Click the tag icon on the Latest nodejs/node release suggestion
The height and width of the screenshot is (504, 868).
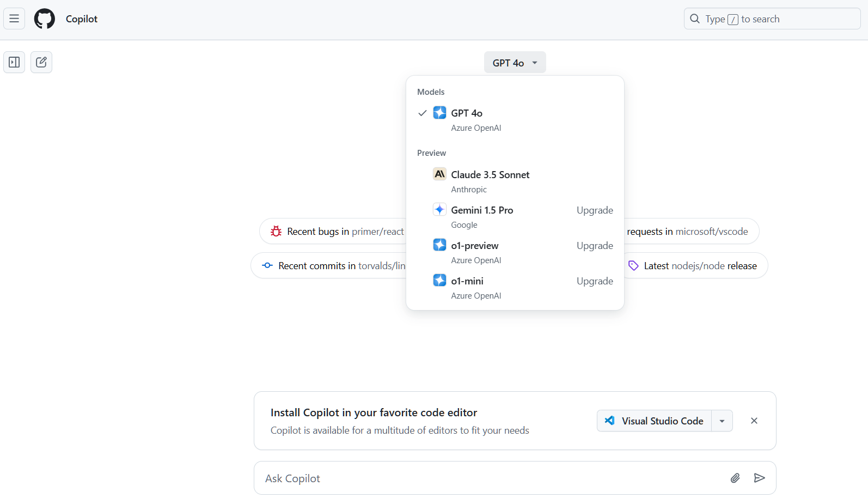coord(633,266)
